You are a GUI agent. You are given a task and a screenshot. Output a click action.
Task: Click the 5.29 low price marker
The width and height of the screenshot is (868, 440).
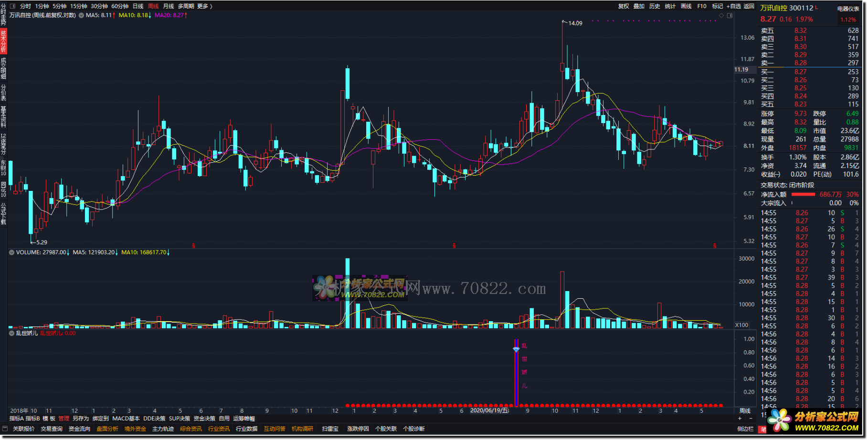coord(42,242)
